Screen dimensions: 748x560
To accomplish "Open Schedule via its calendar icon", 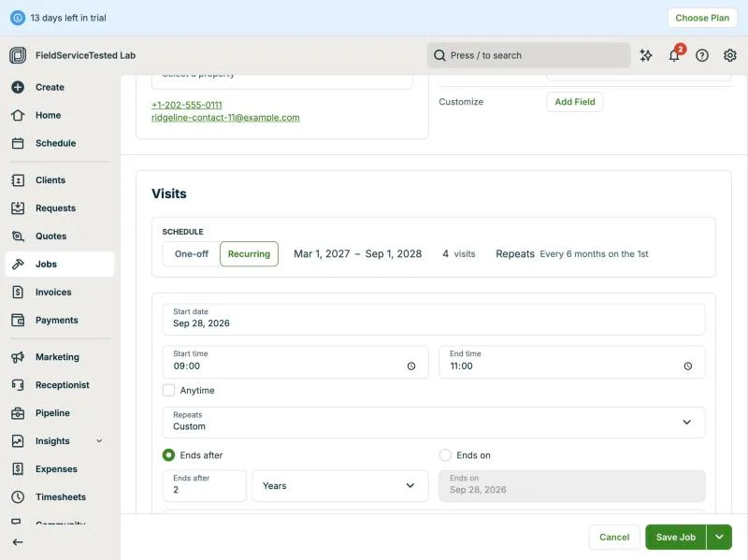I will pos(18,143).
